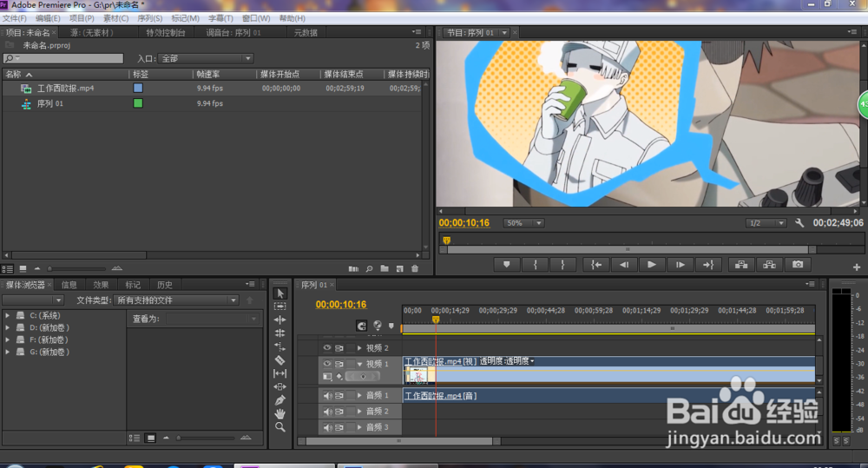Step back one frame
This screenshot has height=468, width=868.
(x=624, y=265)
